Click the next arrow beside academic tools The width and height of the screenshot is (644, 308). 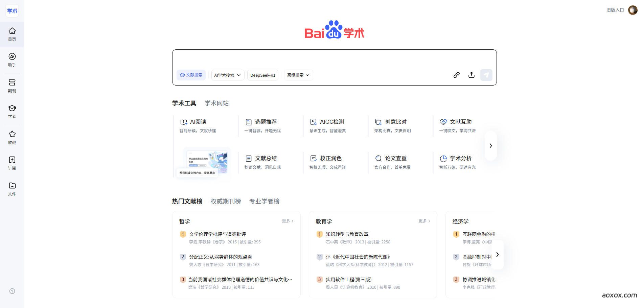coord(490,146)
